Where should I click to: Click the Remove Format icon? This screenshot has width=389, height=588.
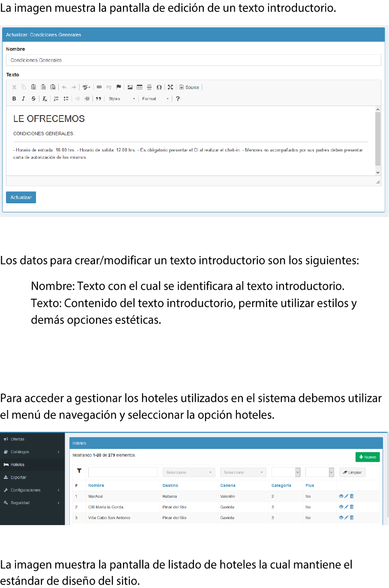point(45,99)
